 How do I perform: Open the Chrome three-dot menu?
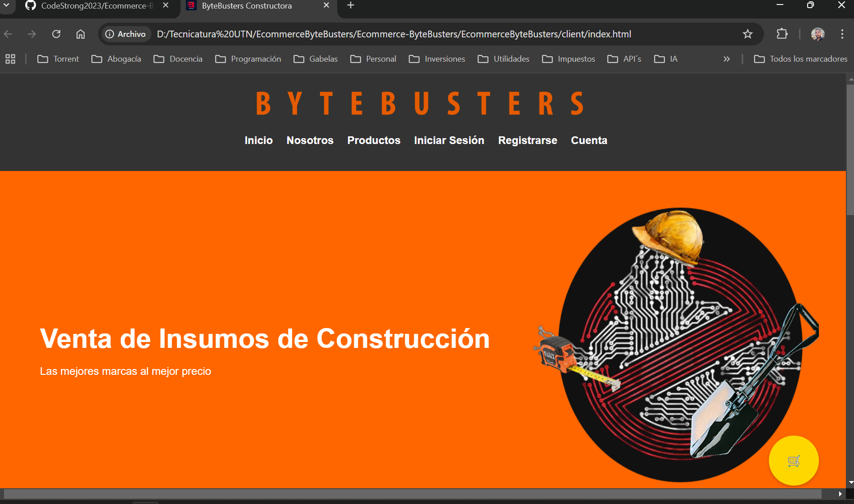841,34
